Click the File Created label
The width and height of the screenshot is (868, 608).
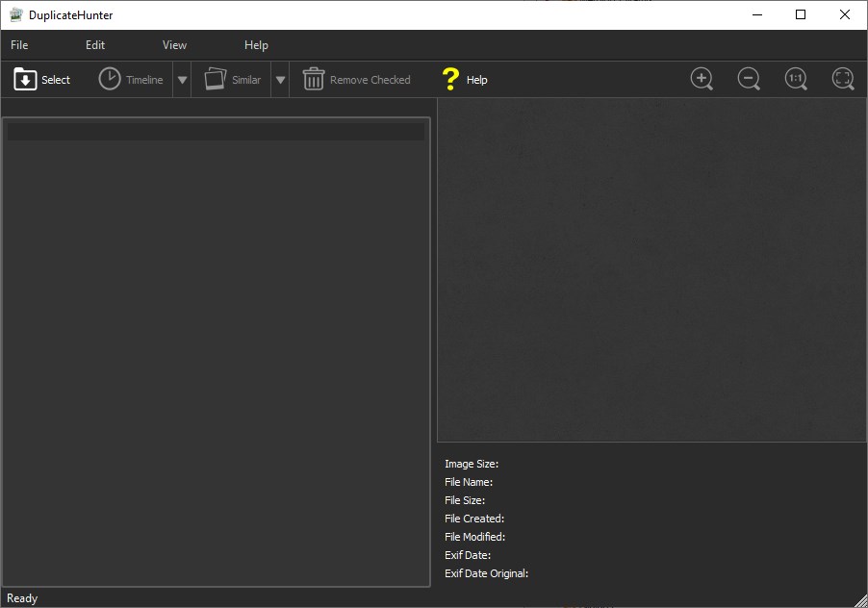coord(474,519)
